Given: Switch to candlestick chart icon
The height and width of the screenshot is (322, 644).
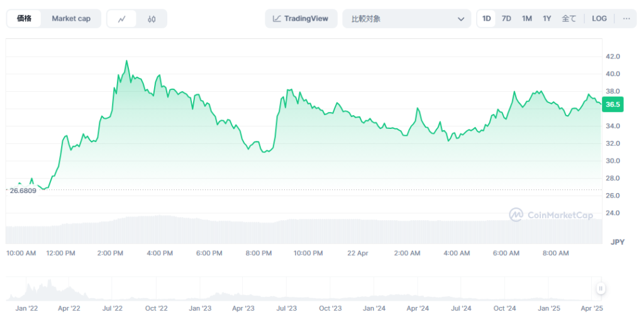Looking at the screenshot, I should (x=152, y=19).
